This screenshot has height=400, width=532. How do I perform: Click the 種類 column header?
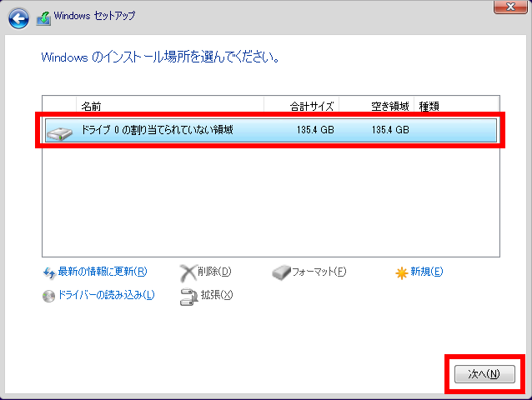click(x=429, y=107)
